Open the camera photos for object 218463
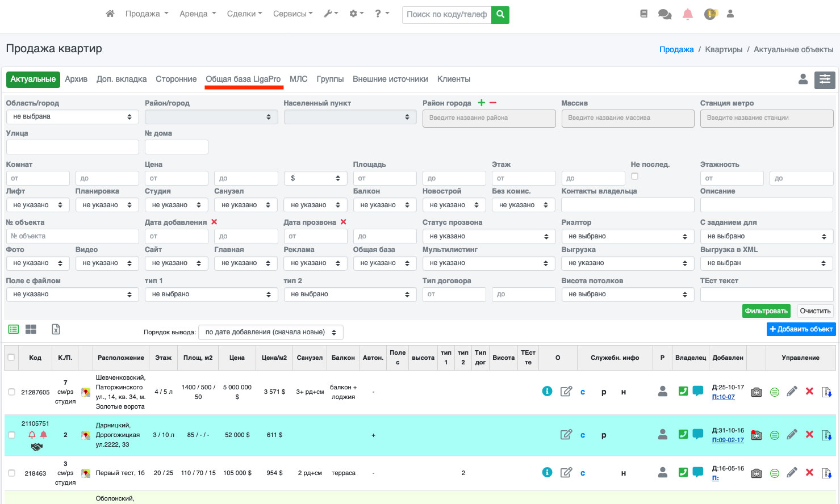Screen dimensions: 840x504 point(756,473)
